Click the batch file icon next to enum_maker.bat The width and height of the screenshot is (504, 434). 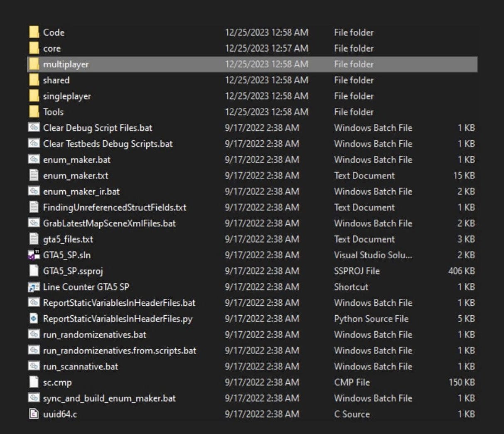pyautogui.click(x=35, y=160)
